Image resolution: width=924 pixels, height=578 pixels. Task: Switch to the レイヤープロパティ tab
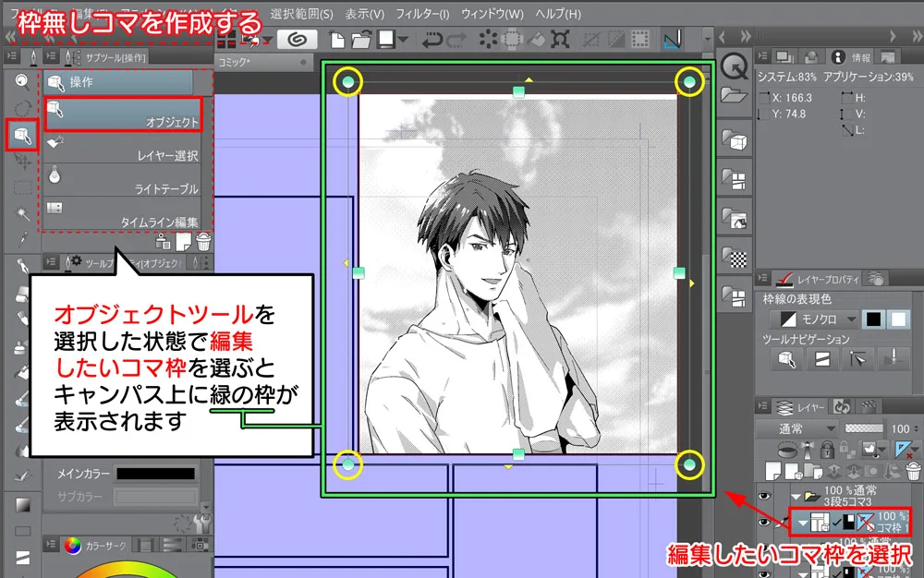pos(819,279)
